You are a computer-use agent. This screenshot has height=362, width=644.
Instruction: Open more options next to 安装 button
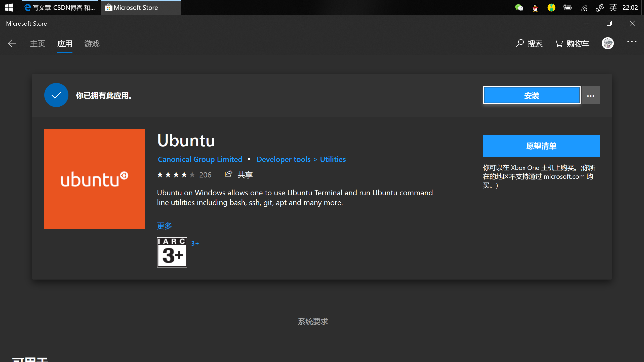(x=591, y=95)
